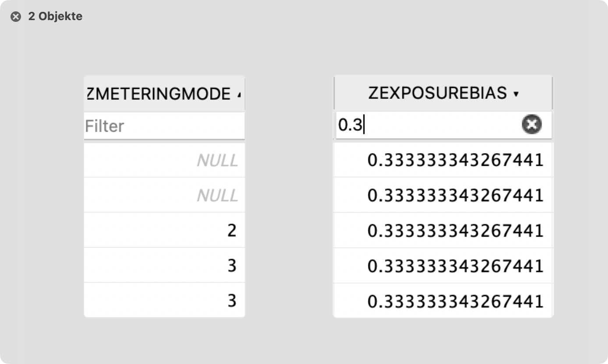Toggle the sort arrow on ZMETERINGMODE
Screen dimensions: 608x364
pyautogui.click(x=239, y=94)
